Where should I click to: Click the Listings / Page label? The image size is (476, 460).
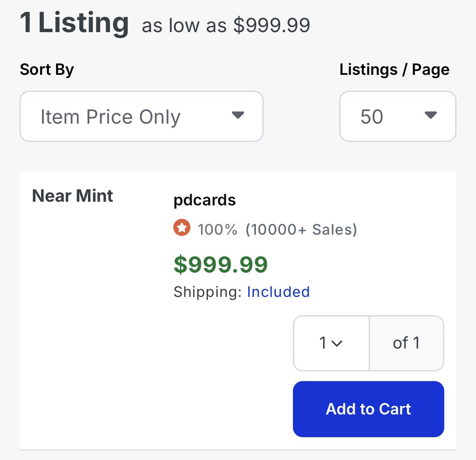pos(394,70)
